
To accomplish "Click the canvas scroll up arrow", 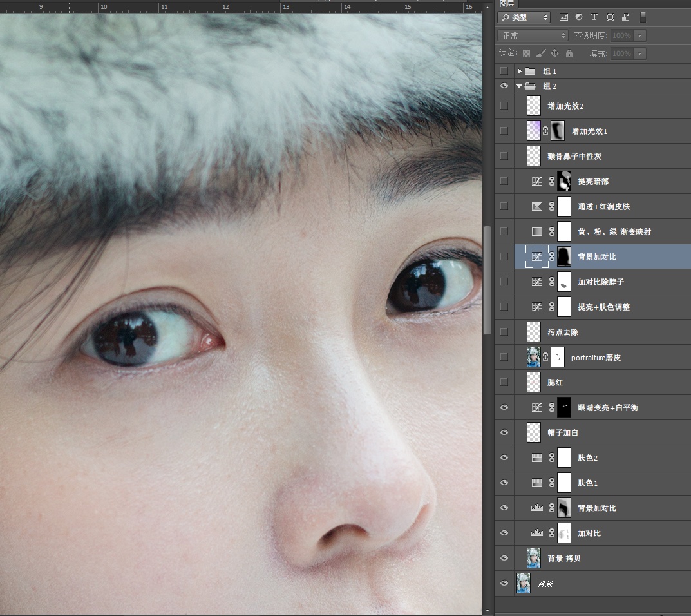I will pyautogui.click(x=487, y=8).
